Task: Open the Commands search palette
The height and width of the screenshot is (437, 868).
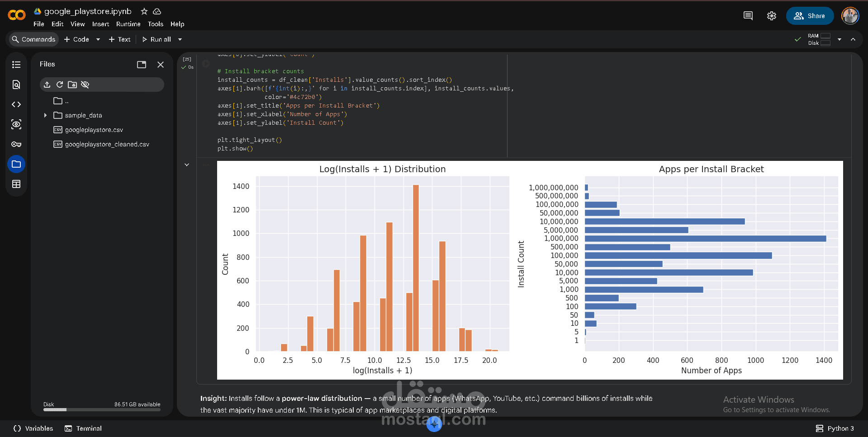Action: pos(34,39)
